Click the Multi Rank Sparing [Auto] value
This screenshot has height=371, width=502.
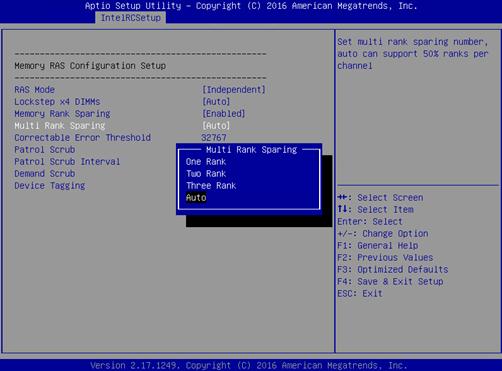(216, 126)
